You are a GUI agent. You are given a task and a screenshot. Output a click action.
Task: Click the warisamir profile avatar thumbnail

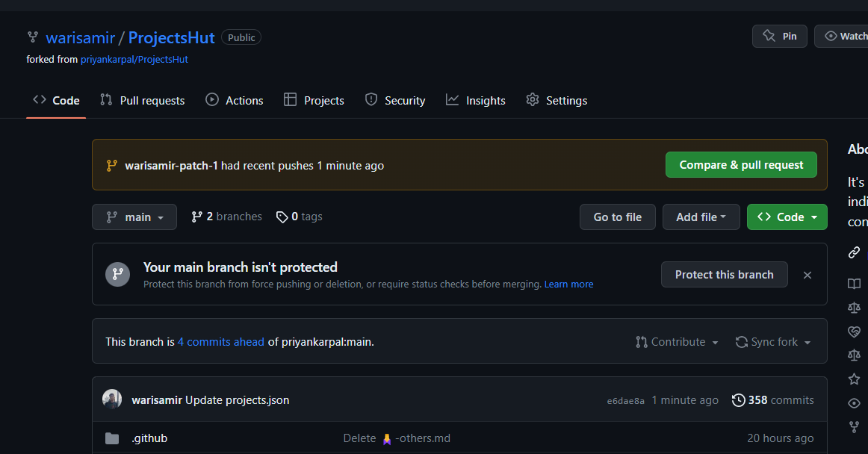pos(112,399)
